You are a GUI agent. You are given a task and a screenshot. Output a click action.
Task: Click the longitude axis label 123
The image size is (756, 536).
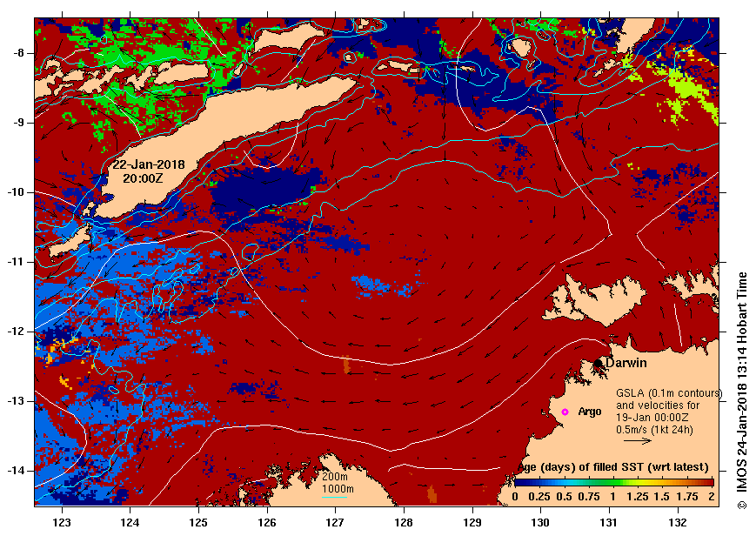pyautogui.click(x=62, y=522)
